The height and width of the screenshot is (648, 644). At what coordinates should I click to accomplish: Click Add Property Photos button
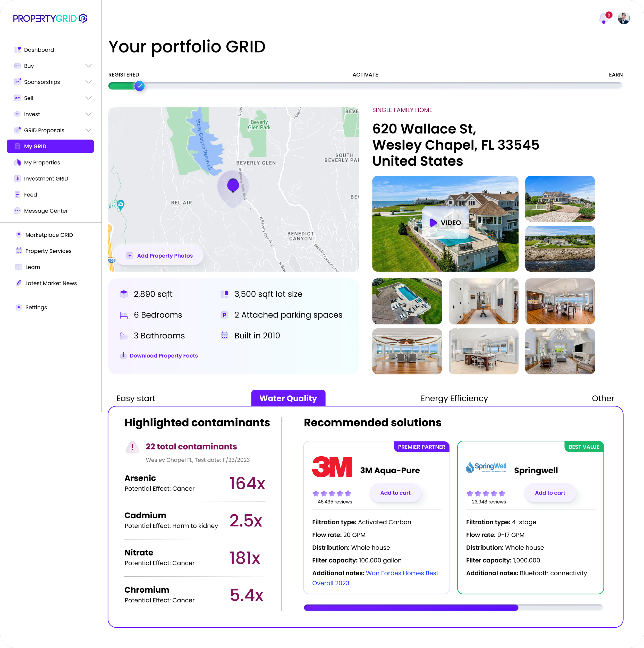click(x=160, y=255)
